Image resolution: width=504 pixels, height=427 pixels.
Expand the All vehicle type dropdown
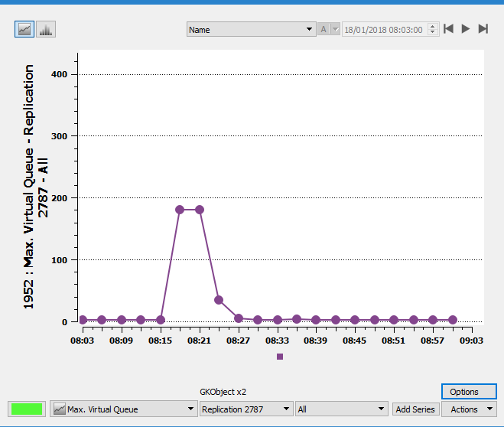pyautogui.click(x=342, y=409)
